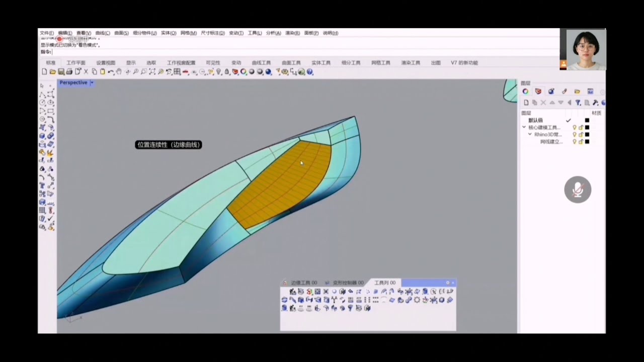Open the Layers tab icon in side panel

(x=538, y=92)
